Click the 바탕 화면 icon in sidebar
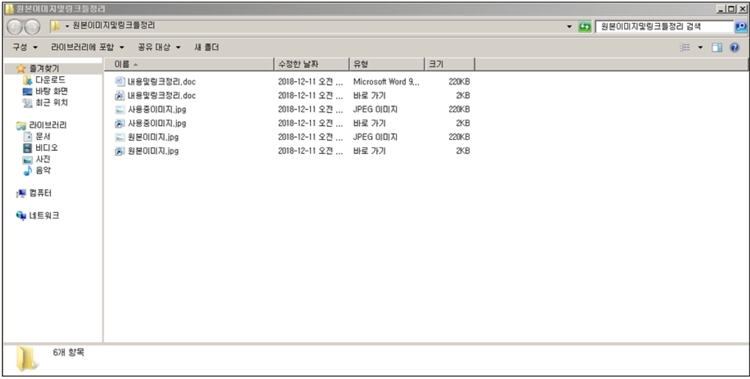The height and width of the screenshot is (379, 750). coord(27,91)
